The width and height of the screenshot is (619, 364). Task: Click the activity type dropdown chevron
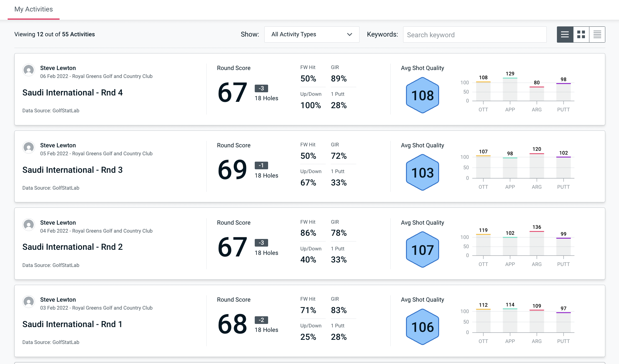click(x=349, y=34)
